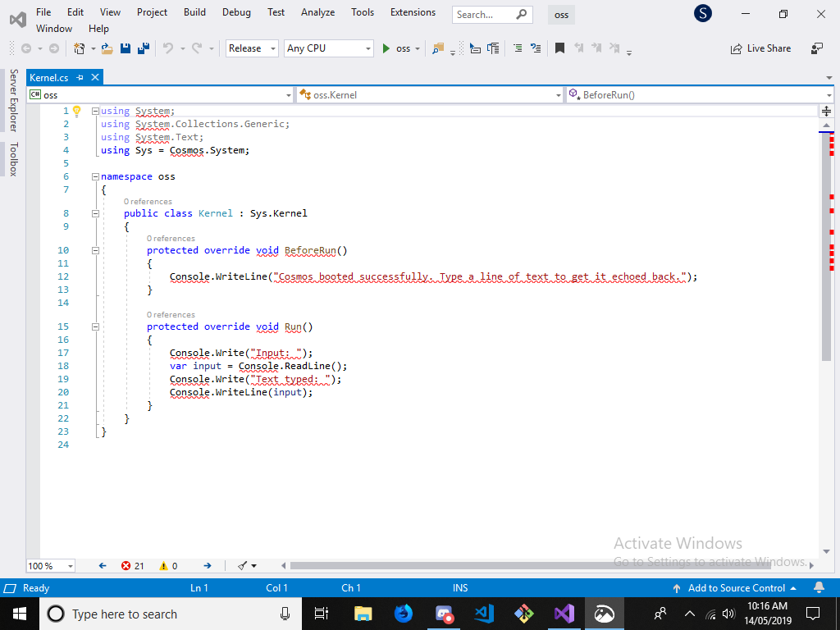Image resolution: width=840 pixels, height=630 pixels.
Task: Open the Debug menu
Action: point(236,12)
